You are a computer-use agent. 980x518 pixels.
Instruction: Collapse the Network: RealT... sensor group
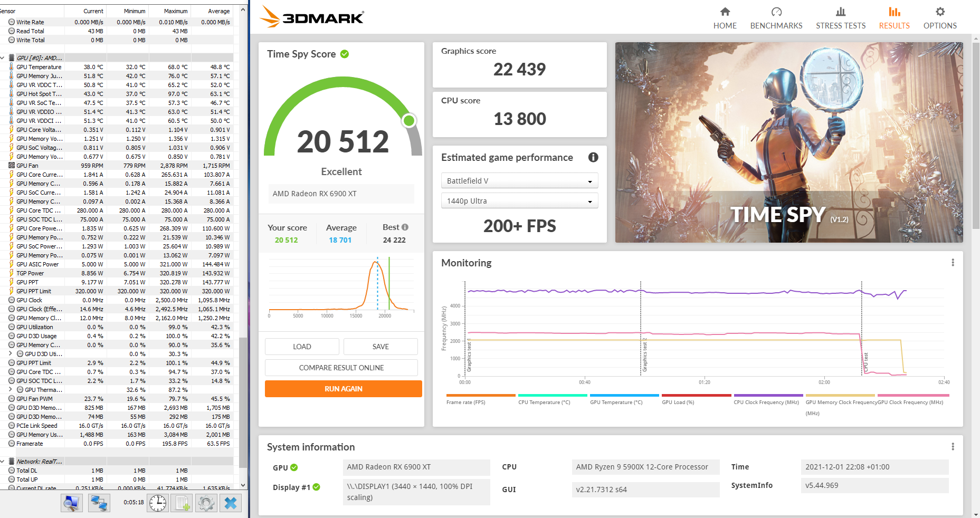coord(3,462)
